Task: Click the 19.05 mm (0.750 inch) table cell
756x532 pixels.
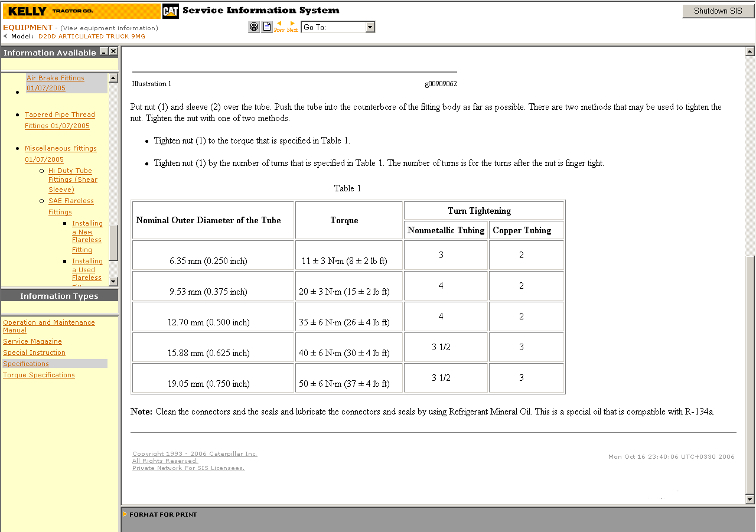Action: pos(213,378)
